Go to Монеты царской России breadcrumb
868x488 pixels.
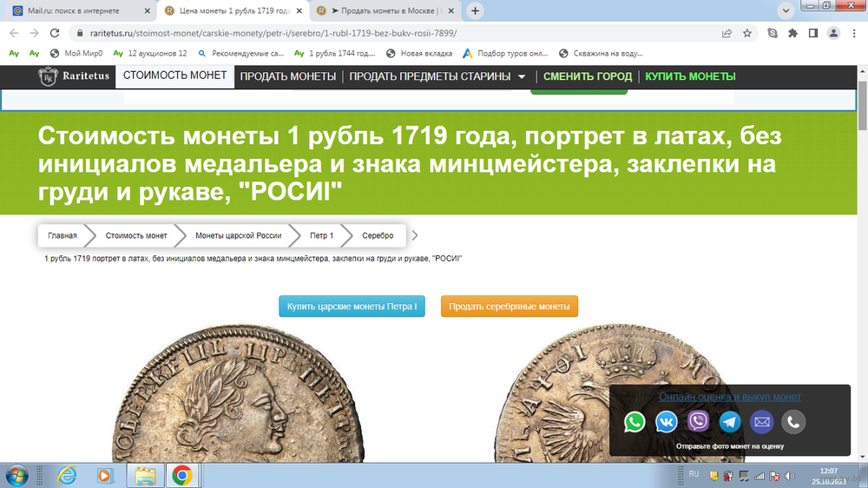(x=239, y=235)
